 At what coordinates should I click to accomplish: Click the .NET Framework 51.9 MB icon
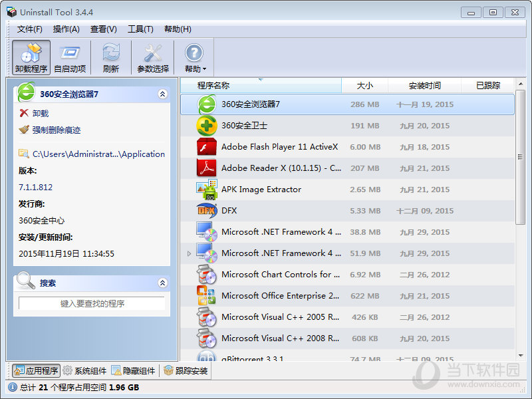[x=207, y=253]
